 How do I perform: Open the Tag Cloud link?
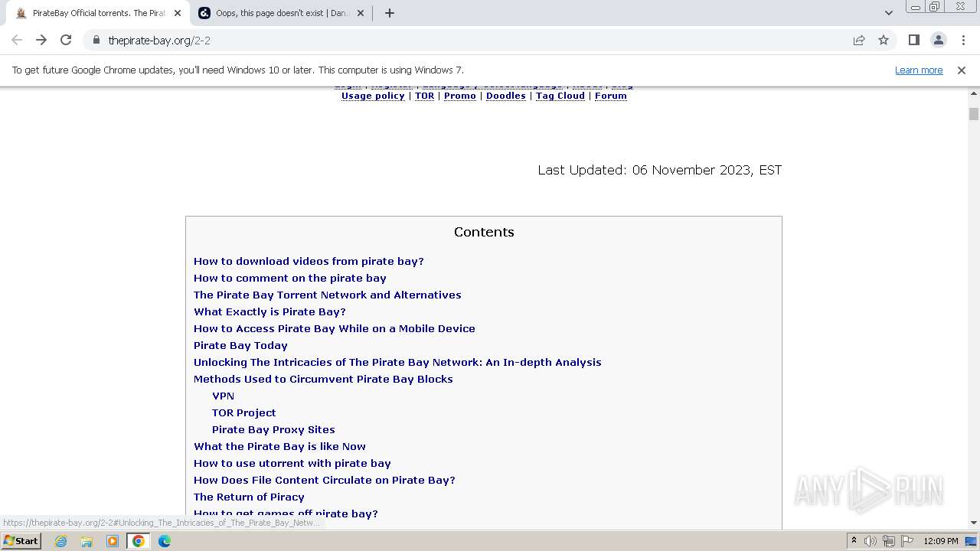click(x=560, y=96)
